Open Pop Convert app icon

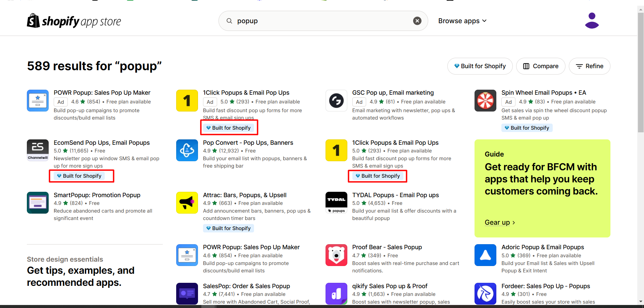click(x=187, y=150)
